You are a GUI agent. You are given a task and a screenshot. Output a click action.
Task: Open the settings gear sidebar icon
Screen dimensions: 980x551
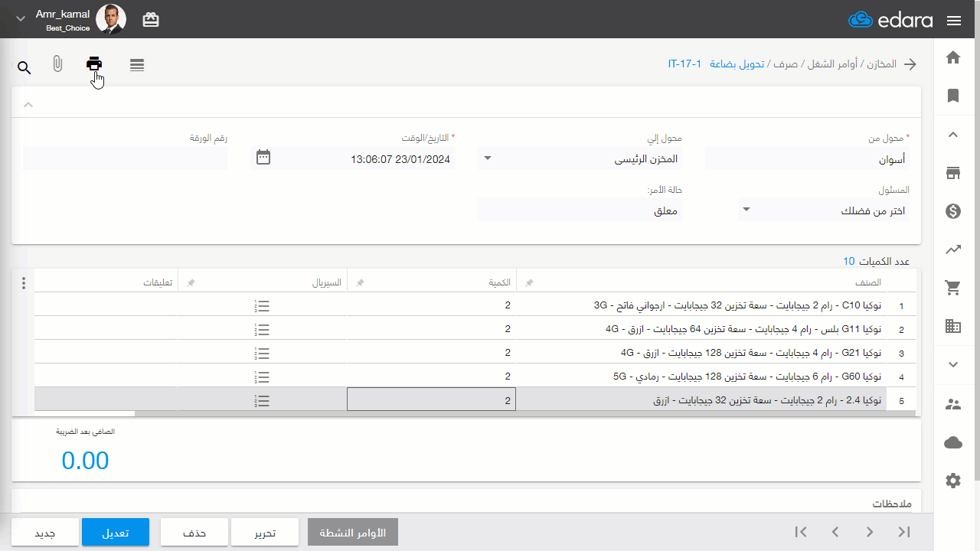point(953,481)
